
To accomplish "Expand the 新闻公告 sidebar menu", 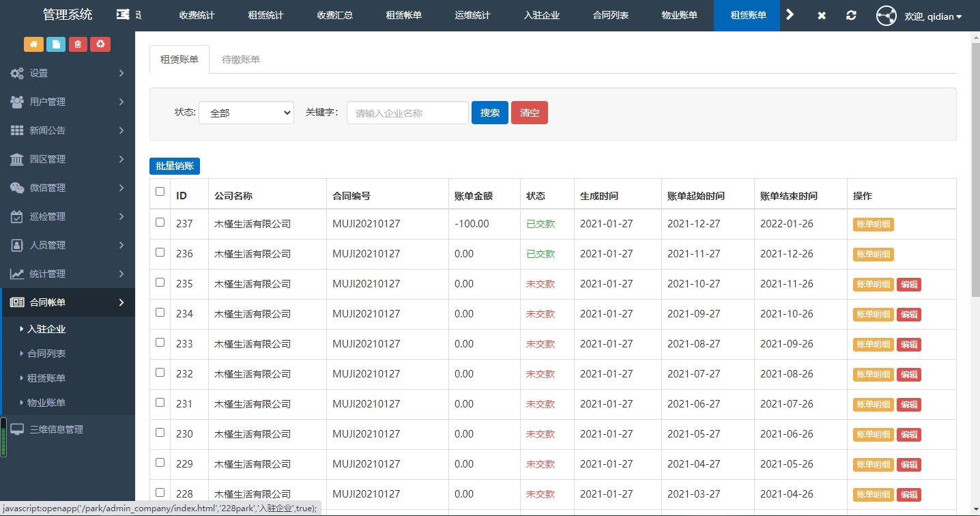I will point(68,130).
